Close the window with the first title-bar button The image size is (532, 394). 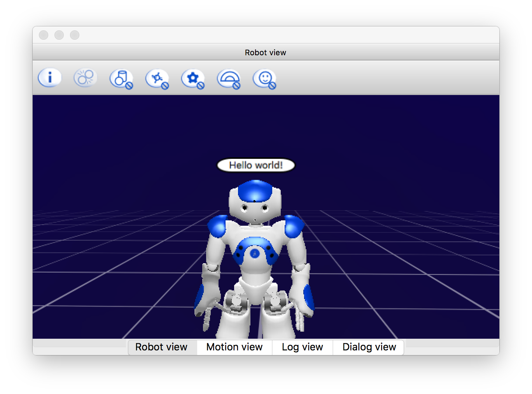(44, 35)
